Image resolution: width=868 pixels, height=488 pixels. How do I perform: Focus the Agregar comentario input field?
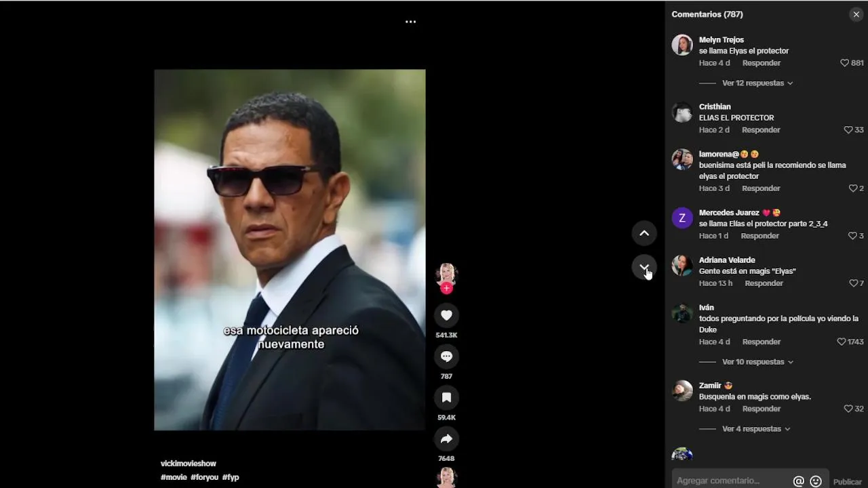(x=732, y=481)
